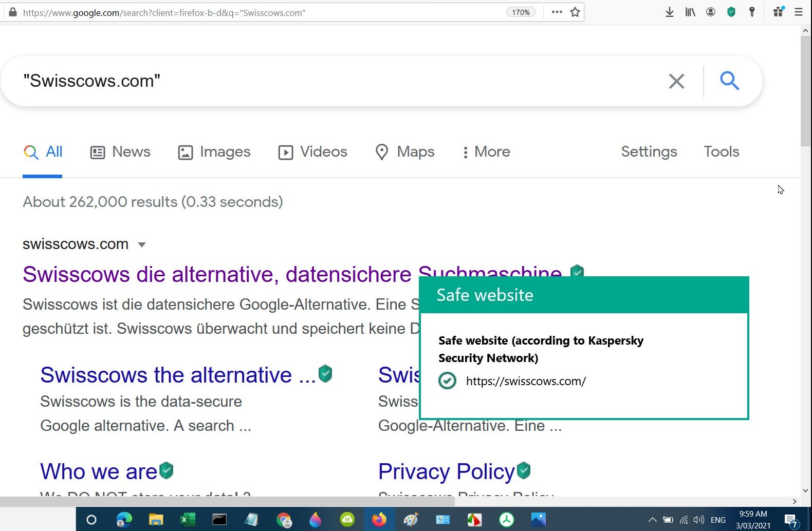Click the green check icon in Safe website popup
Screen dimensions: 812x531
pyautogui.click(x=447, y=381)
